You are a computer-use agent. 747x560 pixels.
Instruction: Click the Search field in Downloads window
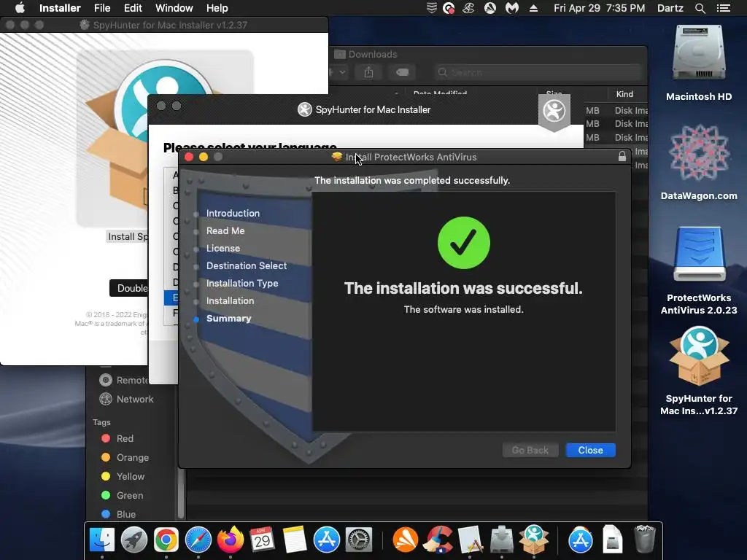pyautogui.click(x=538, y=72)
